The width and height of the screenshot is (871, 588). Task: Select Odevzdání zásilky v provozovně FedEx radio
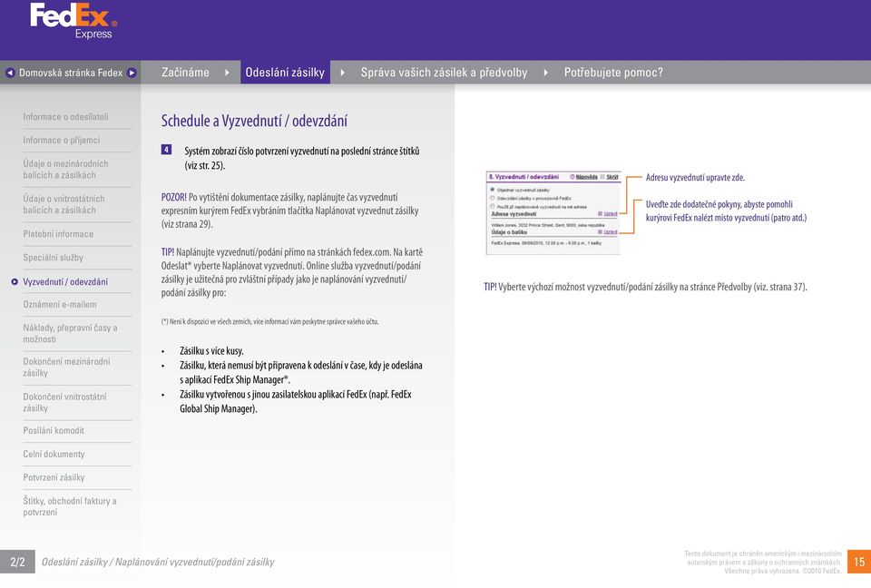[x=492, y=198]
